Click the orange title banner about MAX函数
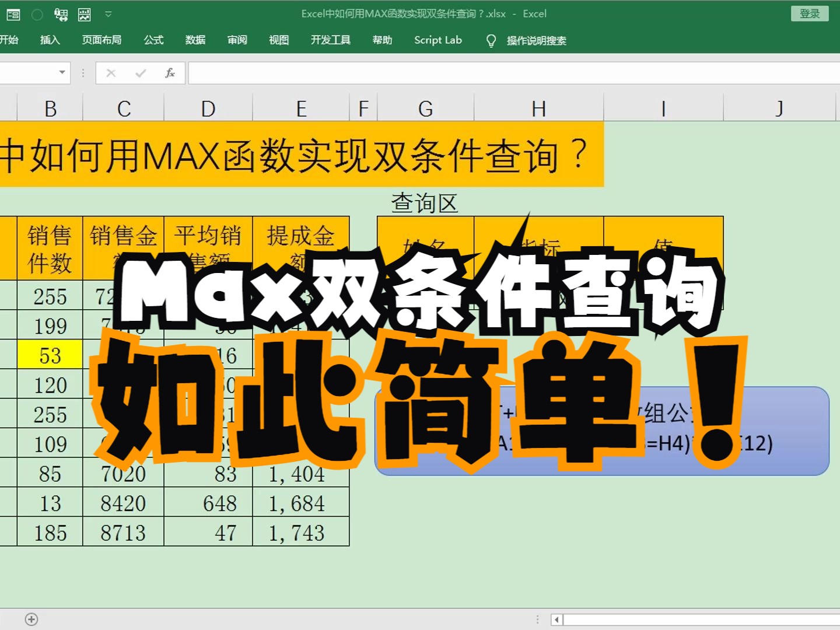Viewport: 840px width, 630px height. click(302, 155)
